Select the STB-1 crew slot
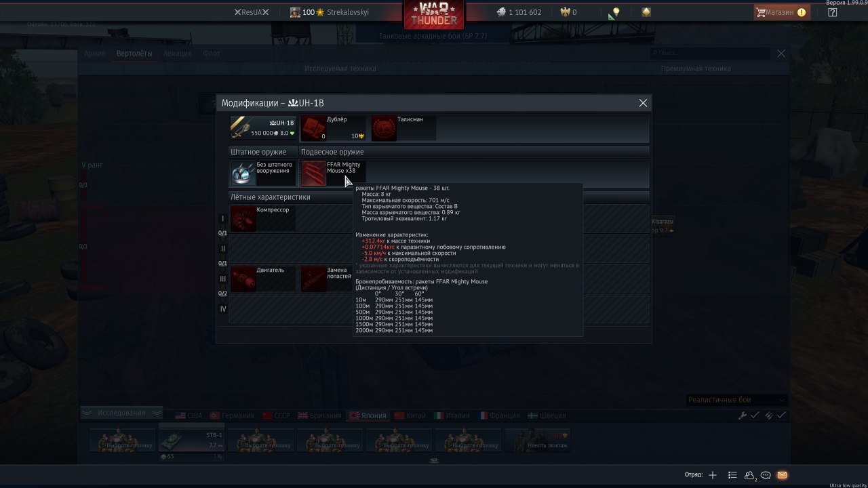This screenshot has height=488, width=868. pyautogui.click(x=191, y=440)
